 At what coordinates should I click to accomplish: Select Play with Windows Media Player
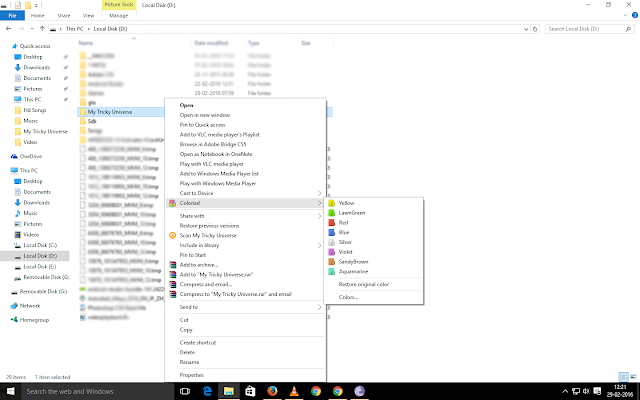point(245,184)
